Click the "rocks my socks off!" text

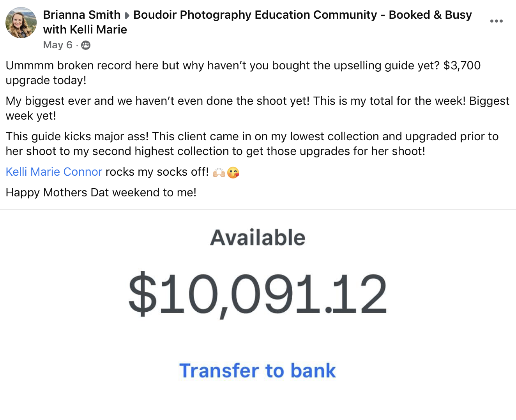[x=157, y=172]
